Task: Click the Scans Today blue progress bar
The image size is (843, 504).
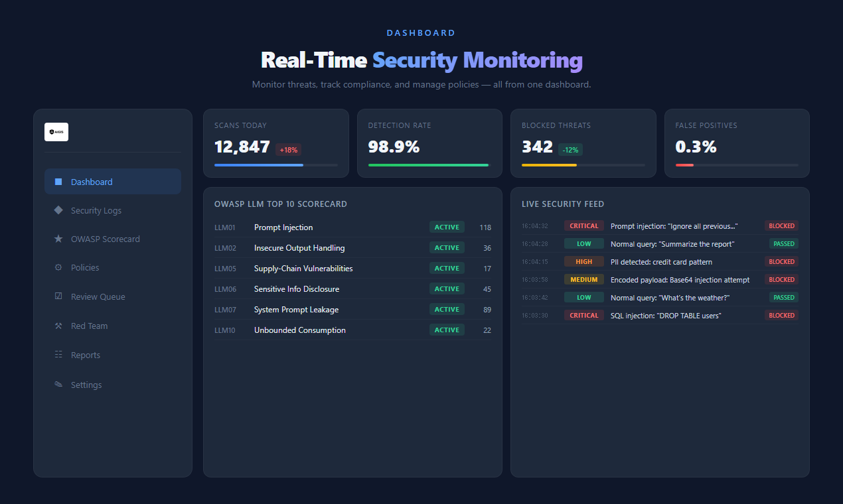Action: point(259,165)
